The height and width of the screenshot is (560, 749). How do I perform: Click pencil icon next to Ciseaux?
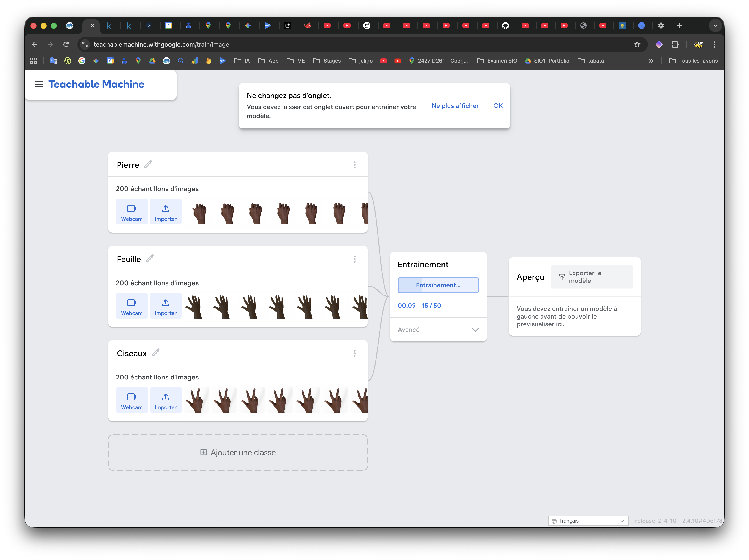155,353
